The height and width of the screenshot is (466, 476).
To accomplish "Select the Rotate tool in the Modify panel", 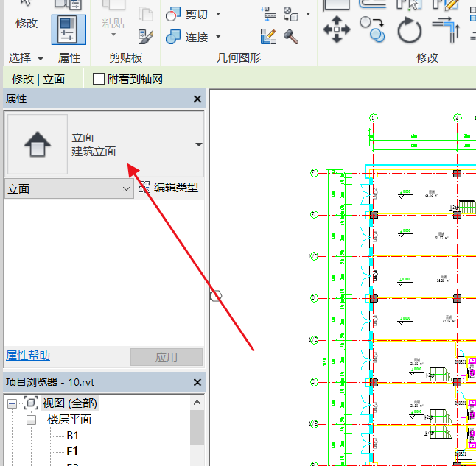I will [x=410, y=31].
